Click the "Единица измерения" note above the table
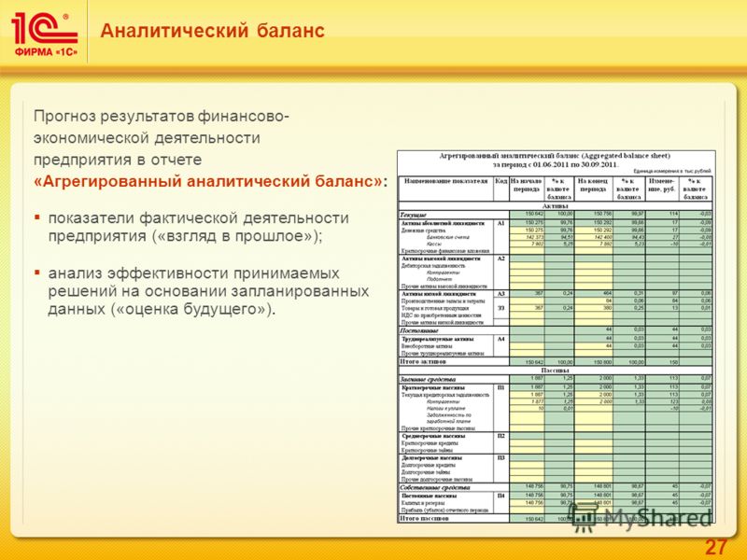 671,171
